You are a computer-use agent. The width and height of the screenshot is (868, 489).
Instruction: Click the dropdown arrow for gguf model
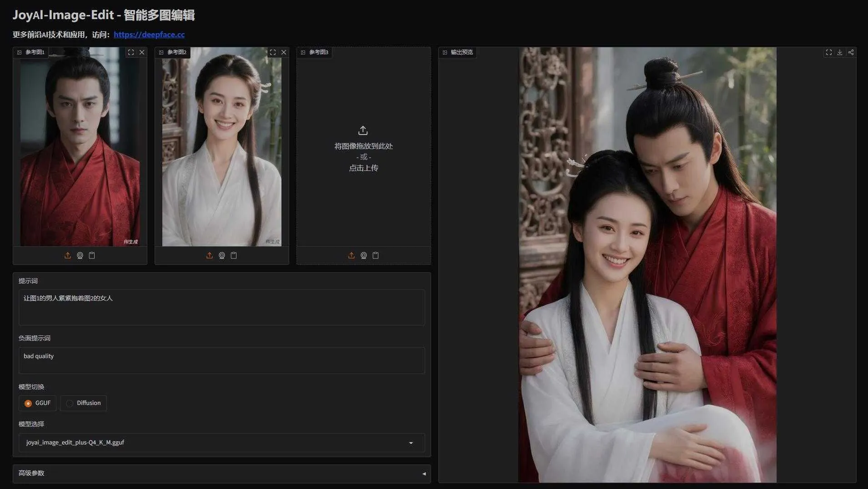click(411, 443)
